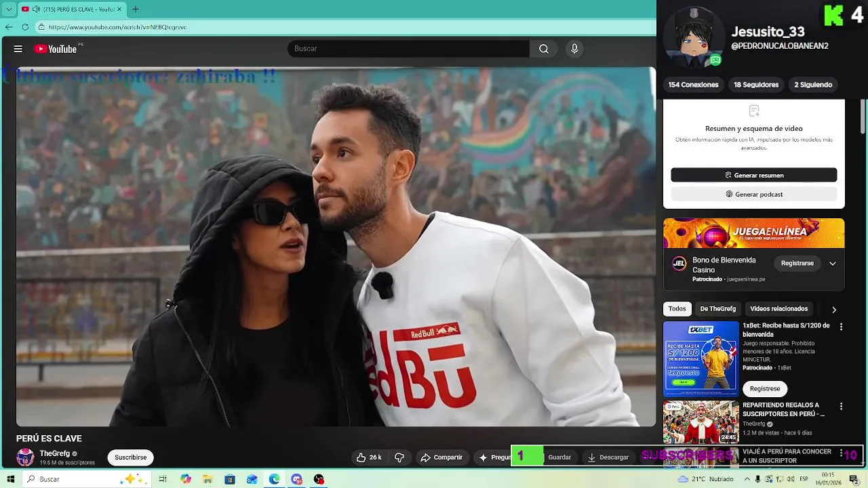Open Task View in taskbar
This screenshot has width=868, height=488.
(163, 479)
